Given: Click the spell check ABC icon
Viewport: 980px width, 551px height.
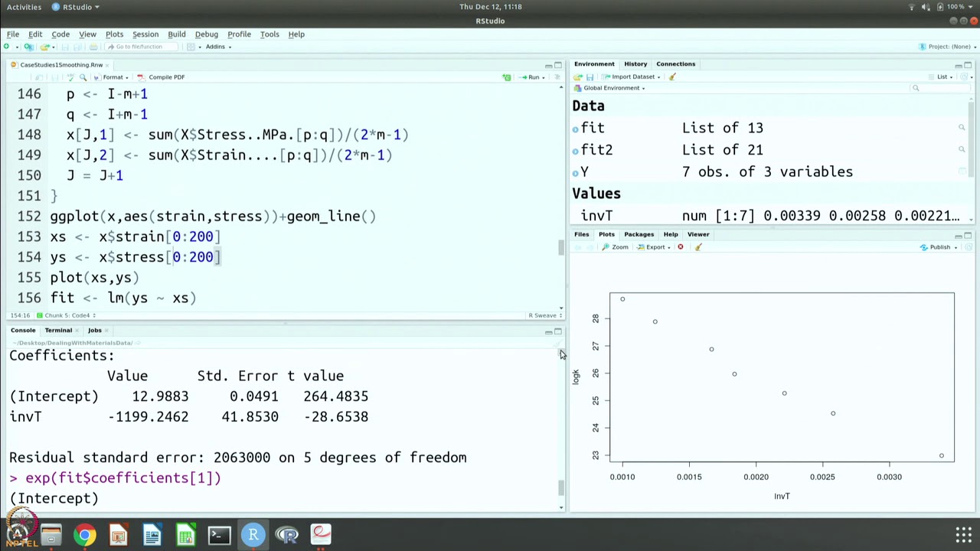Looking at the screenshot, I should point(70,77).
